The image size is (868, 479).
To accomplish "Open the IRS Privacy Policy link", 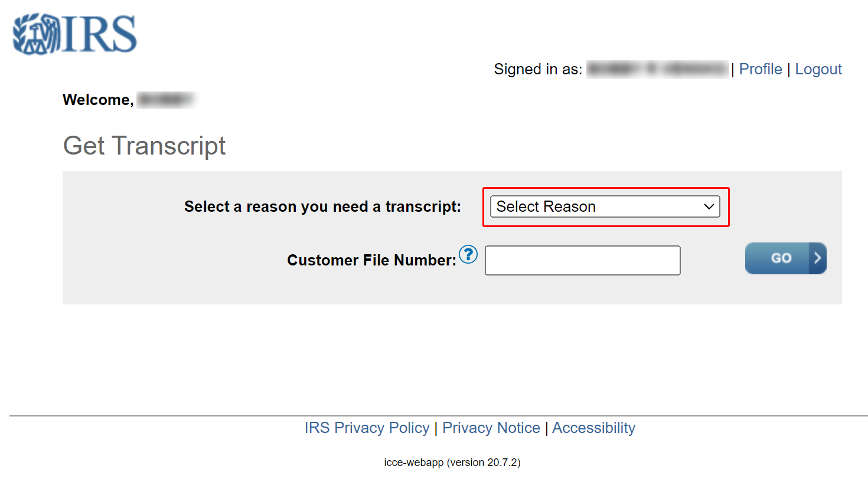I will pyautogui.click(x=367, y=428).
